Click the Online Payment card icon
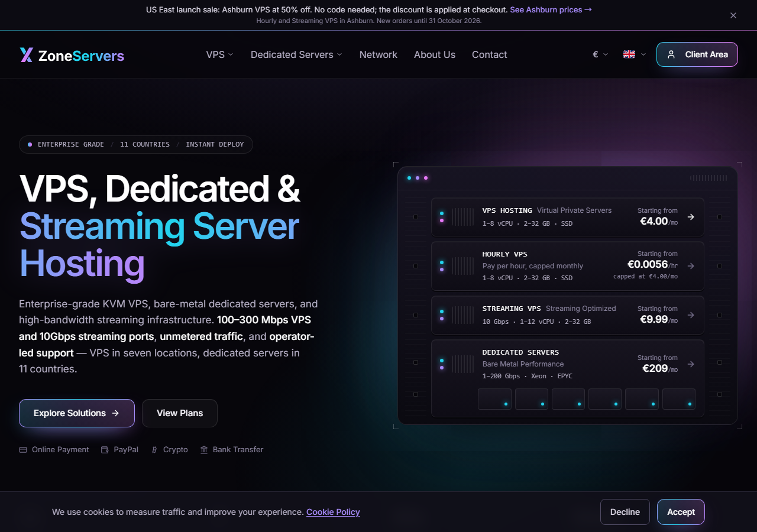 [23, 450]
